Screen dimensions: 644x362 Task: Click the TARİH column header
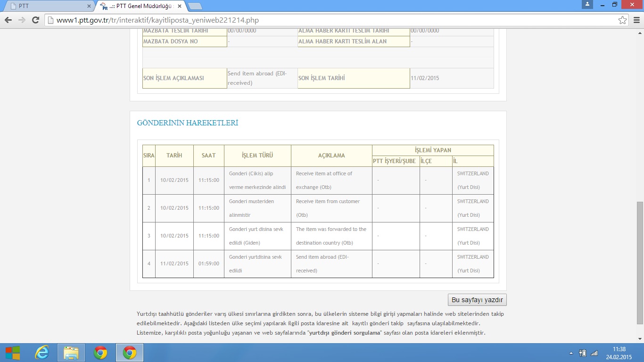click(x=174, y=156)
